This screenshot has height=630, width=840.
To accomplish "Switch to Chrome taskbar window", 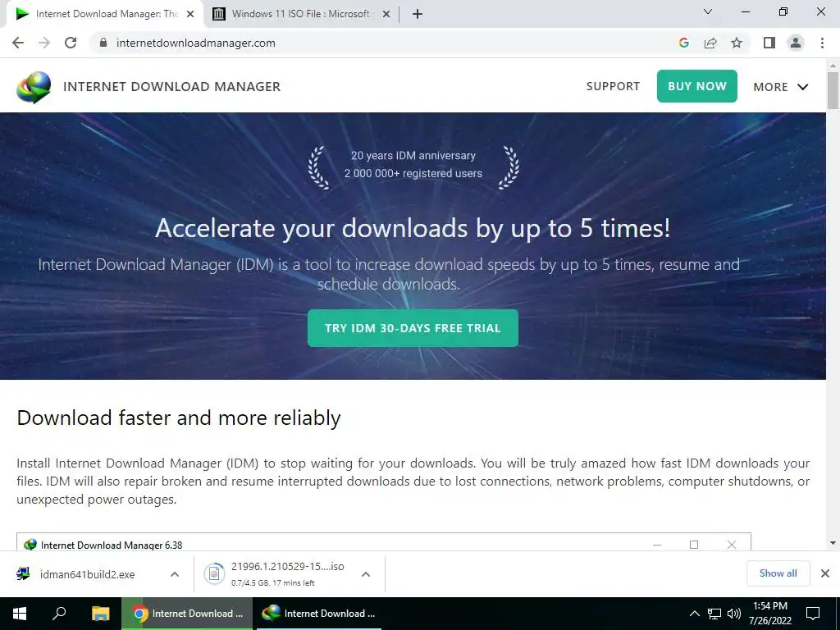I will tap(187, 614).
